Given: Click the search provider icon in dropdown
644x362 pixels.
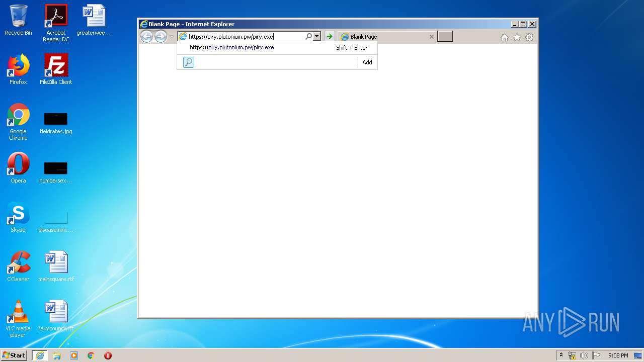Looking at the screenshot, I should (189, 62).
